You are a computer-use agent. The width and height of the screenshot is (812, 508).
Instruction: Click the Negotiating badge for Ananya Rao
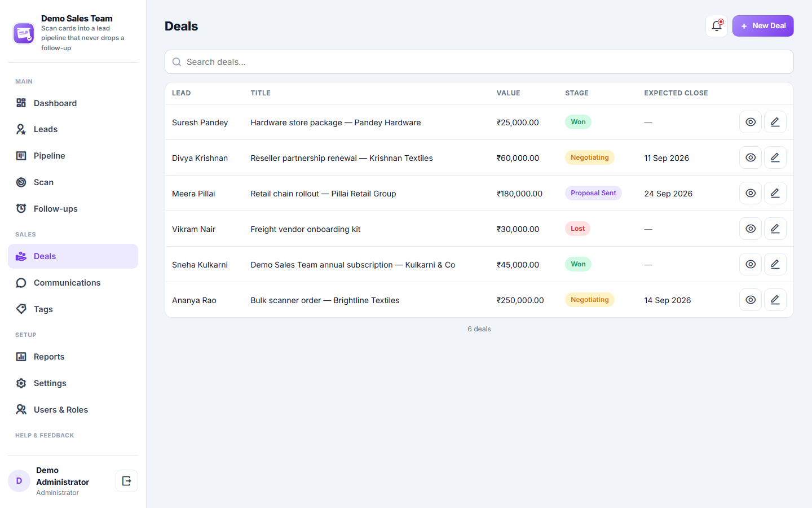click(590, 300)
